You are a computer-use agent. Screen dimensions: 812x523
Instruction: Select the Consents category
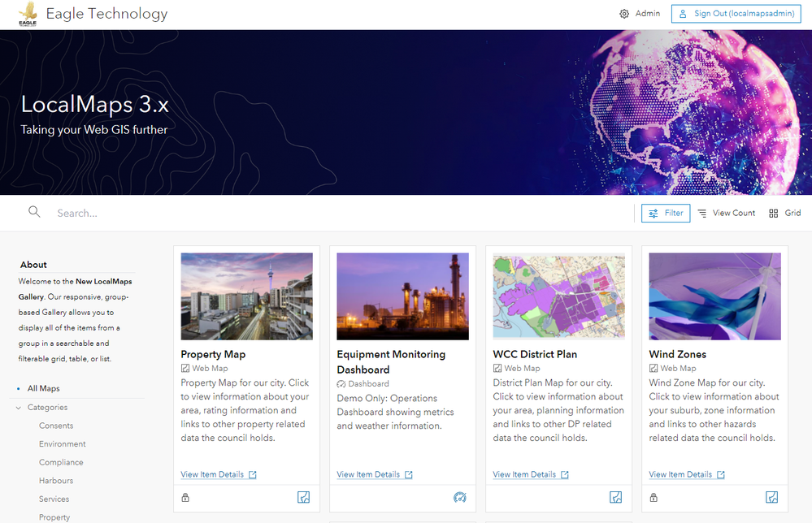[x=56, y=425]
